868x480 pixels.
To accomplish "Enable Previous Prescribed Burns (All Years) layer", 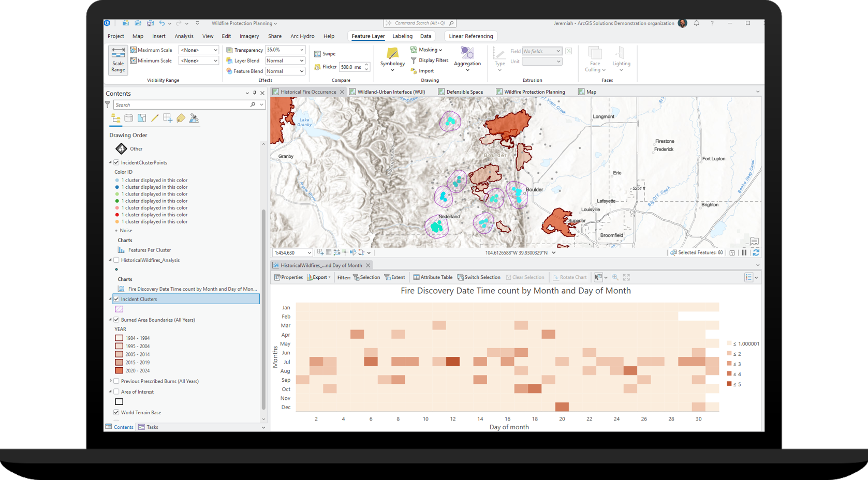I will (x=117, y=381).
